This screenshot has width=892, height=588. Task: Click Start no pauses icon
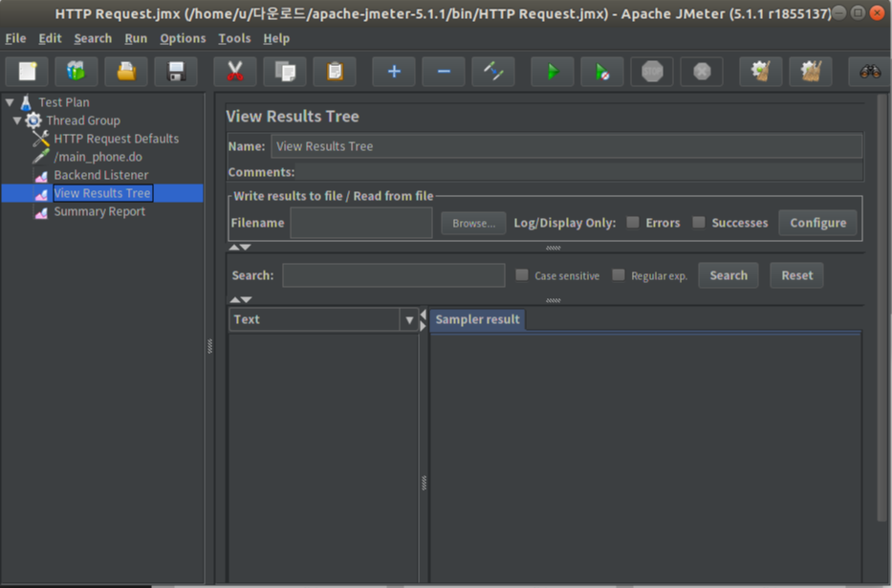[602, 72]
